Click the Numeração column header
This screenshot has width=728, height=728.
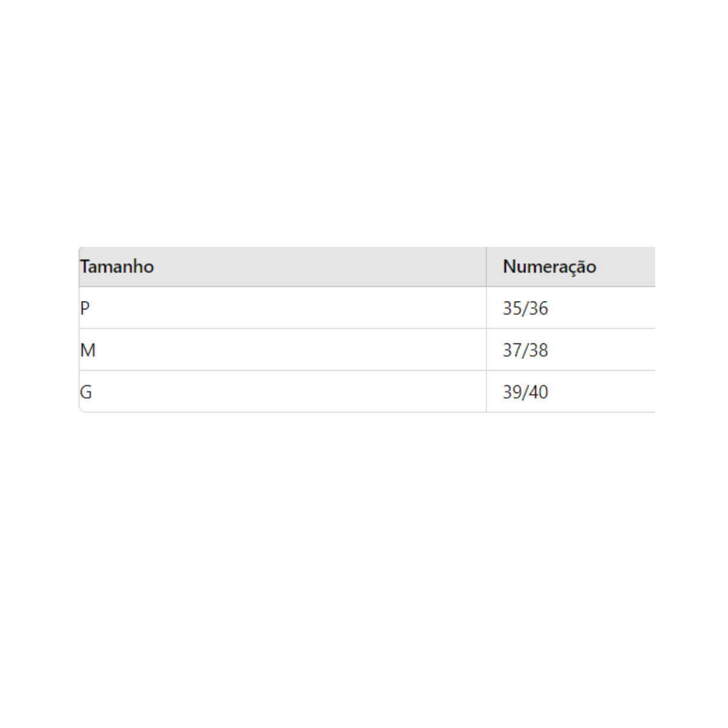(x=549, y=267)
